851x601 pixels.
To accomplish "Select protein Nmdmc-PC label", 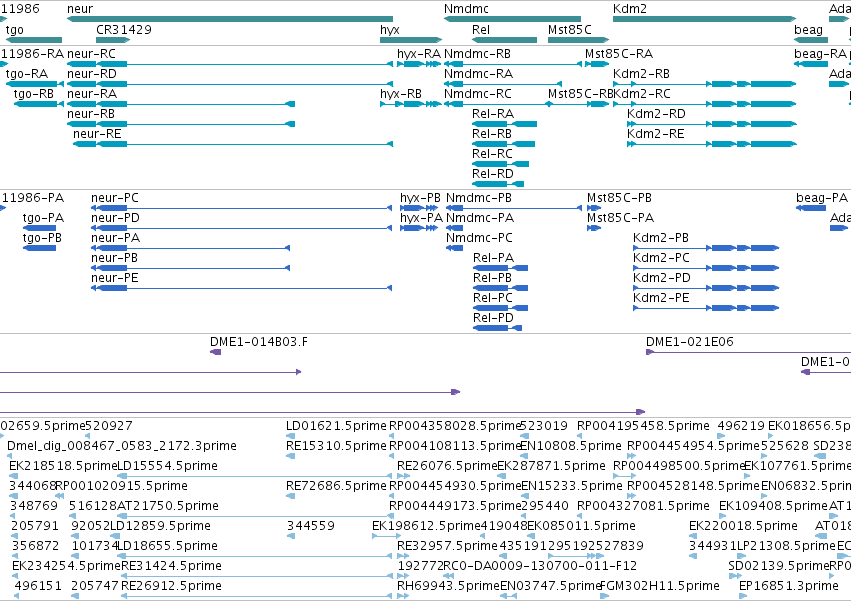I will 479,238.
